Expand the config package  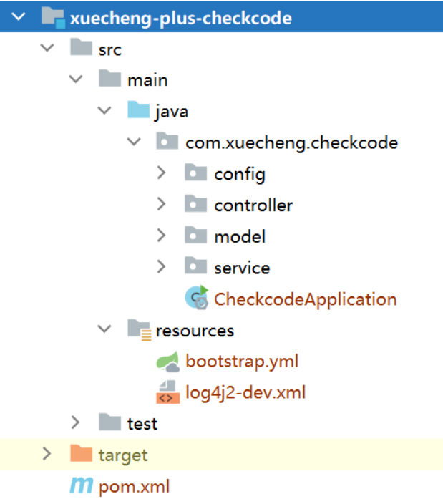pos(161,173)
